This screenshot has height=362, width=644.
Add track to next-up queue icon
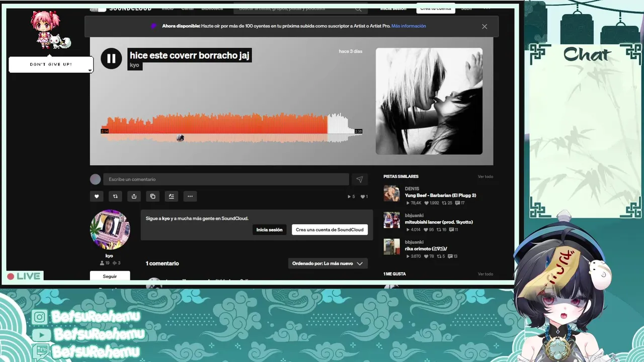(x=172, y=196)
